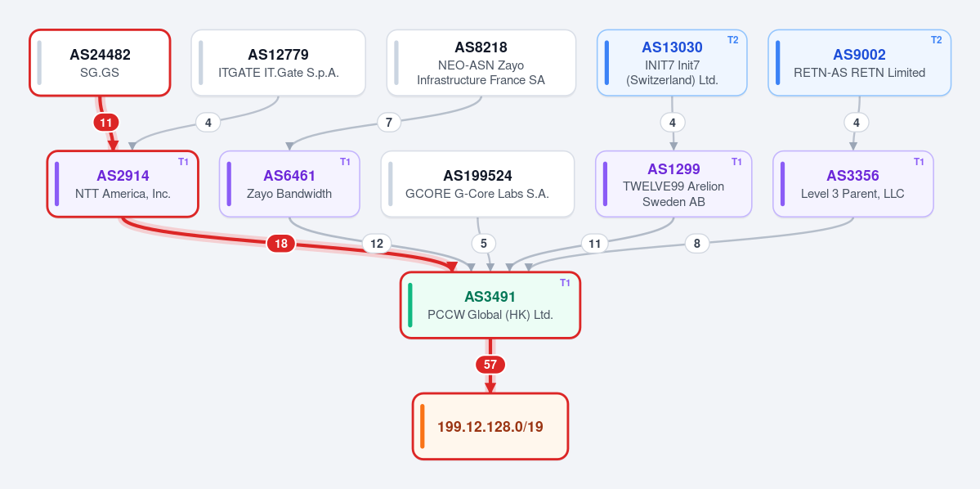This screenshot has height=489, width=980.
Task: Click the AS9002 RETN Limited node
Action: (x=859, y=62)
